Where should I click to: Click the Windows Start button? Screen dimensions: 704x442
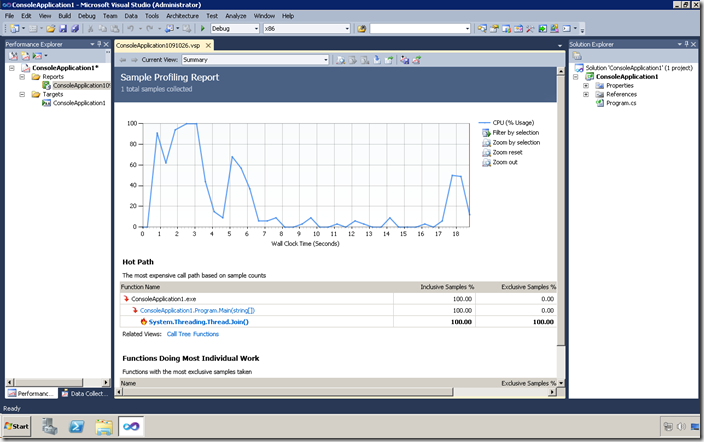coord(17,427)
